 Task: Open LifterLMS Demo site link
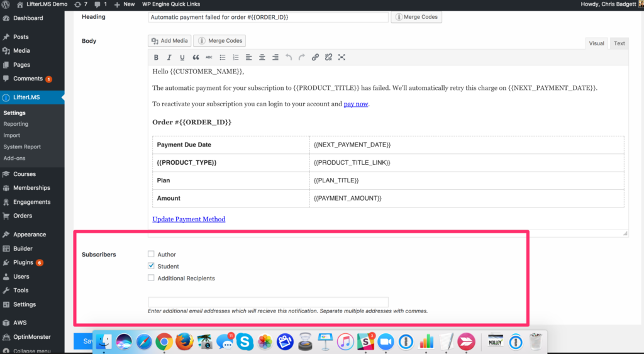pyautogui.click(x=42, y=4)
